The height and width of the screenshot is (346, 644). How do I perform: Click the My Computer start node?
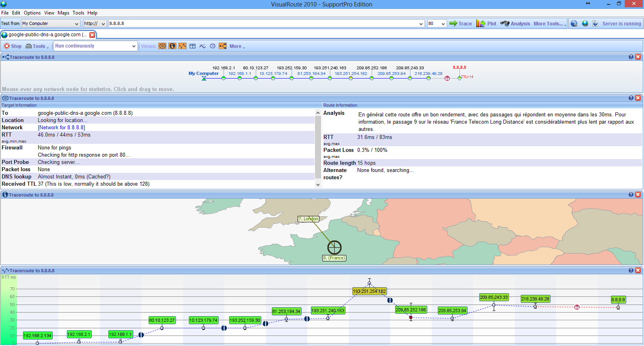(x=204, y=78)
